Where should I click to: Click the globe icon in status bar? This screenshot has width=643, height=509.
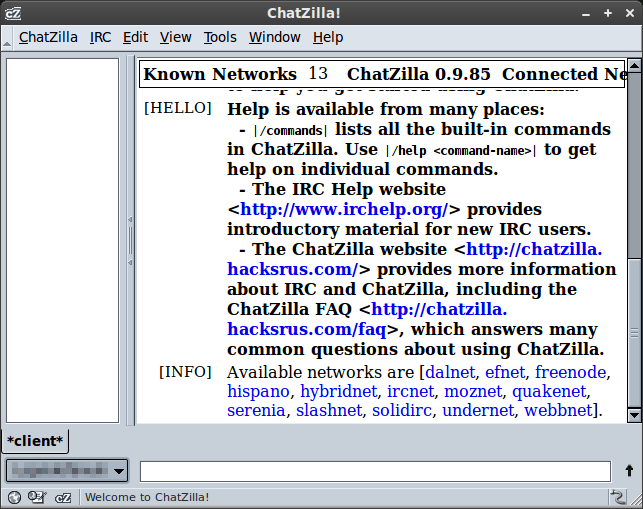14,498
